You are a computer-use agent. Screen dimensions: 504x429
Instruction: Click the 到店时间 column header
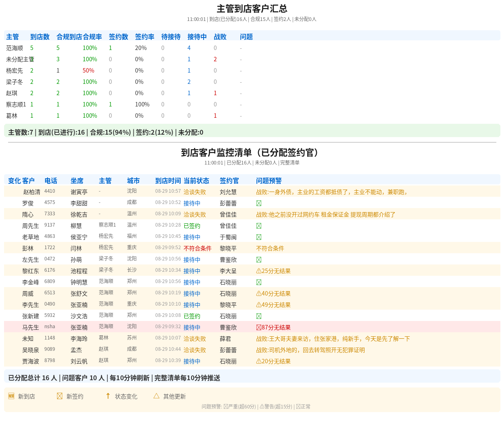point(168,181)
